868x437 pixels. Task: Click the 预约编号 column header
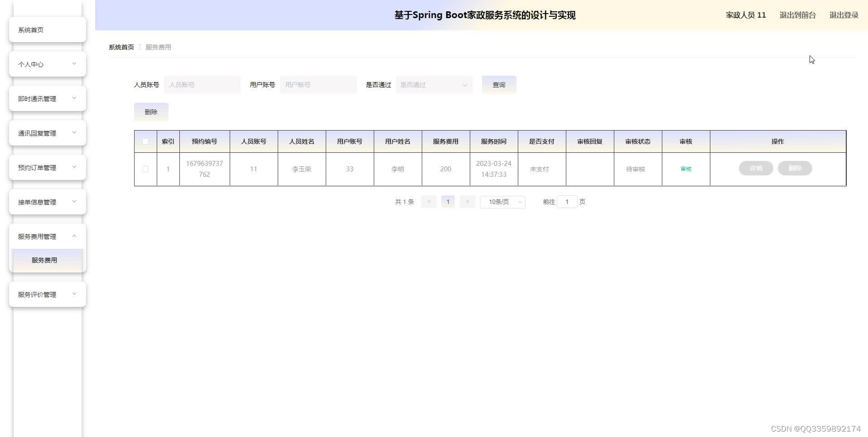point(204,141)
